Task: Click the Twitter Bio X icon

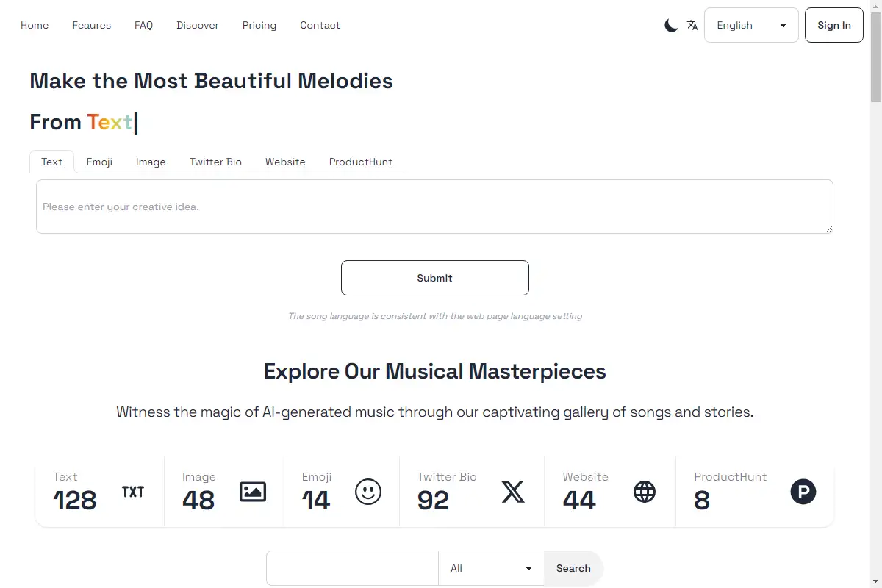Action: (513, 492)
